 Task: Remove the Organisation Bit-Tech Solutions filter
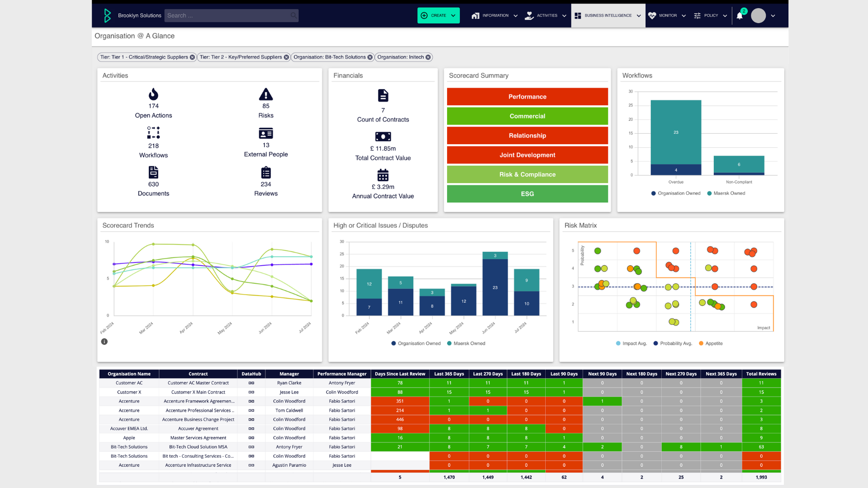[370, 57]
